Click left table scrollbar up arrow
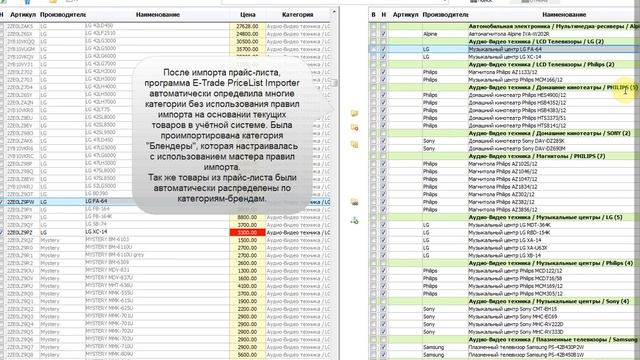640x360 pixels. [334, 12]
